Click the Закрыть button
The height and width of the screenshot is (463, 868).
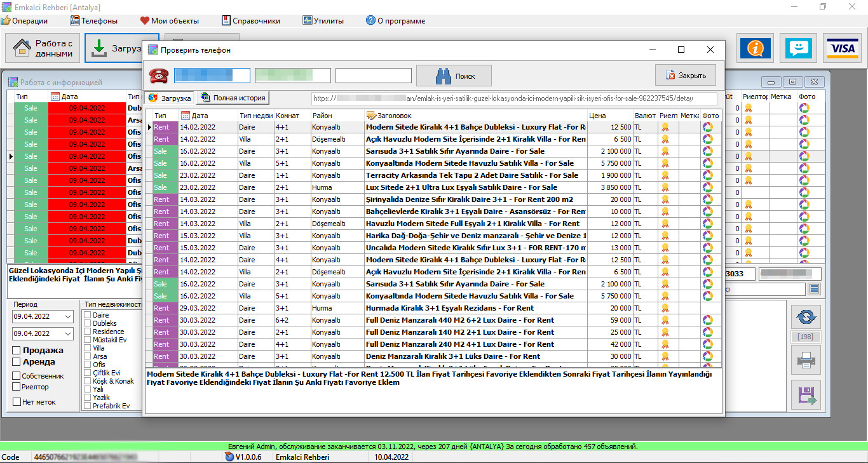pyautogui.click(x=686, y=76)
